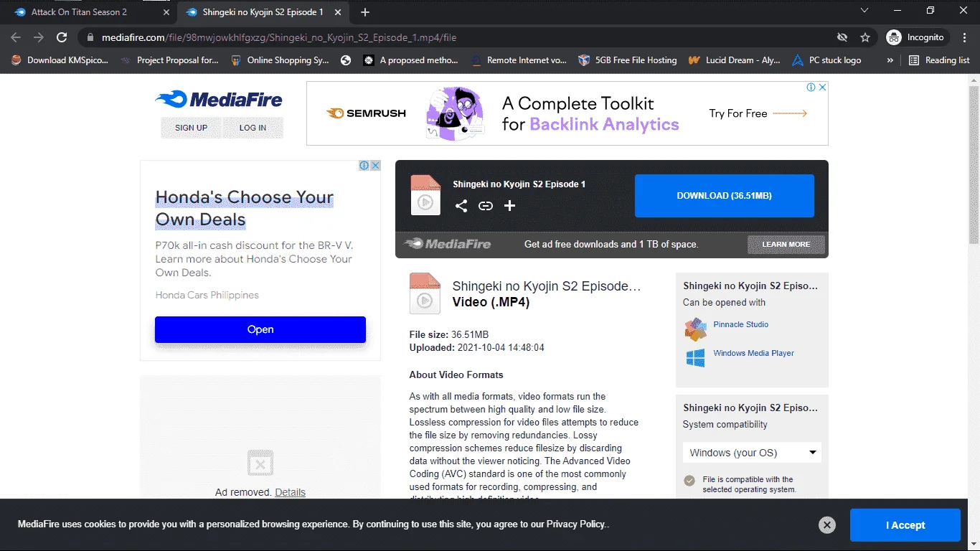Click the Details link under Ad removed
This screenshot has height=551, width=980.
[290, 492]
